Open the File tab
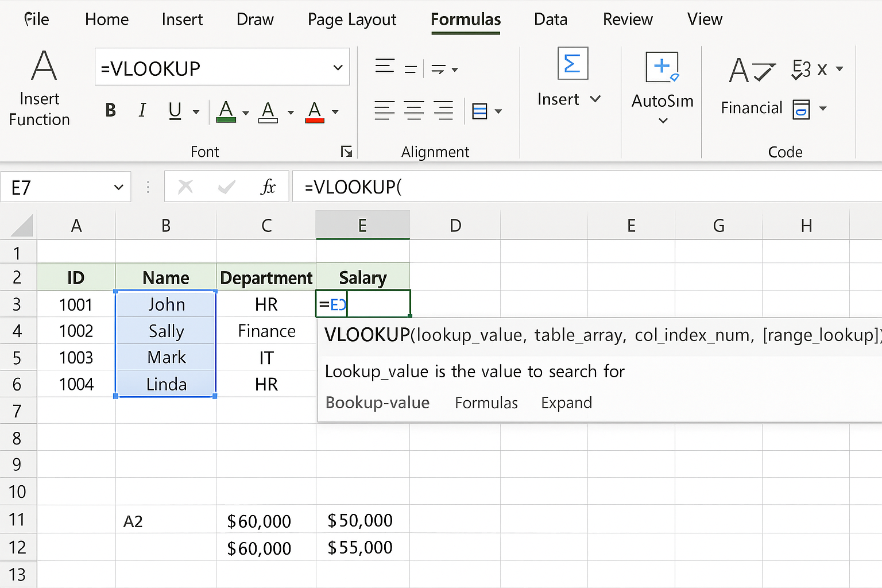This screenshot has height=588, width=882. click(x=37, y=19)
